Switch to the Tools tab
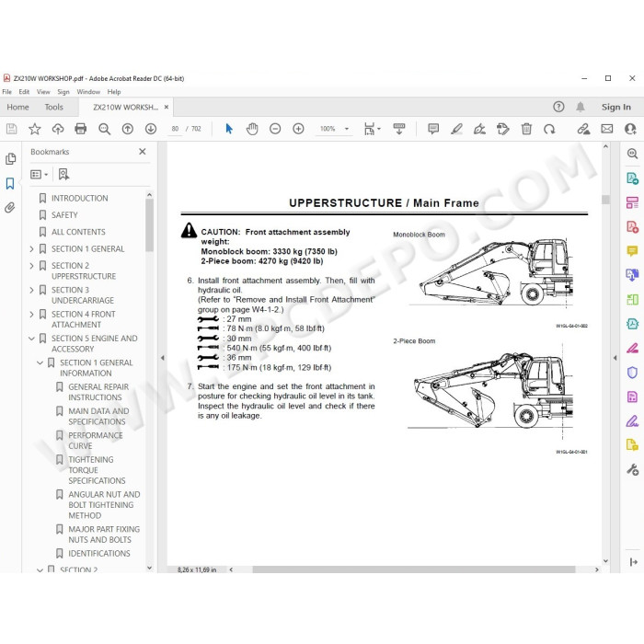 coord(53,108)
